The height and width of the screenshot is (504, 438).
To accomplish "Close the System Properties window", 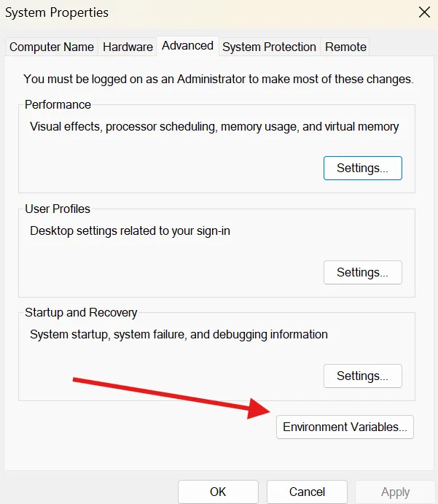I will click(423, 12).
